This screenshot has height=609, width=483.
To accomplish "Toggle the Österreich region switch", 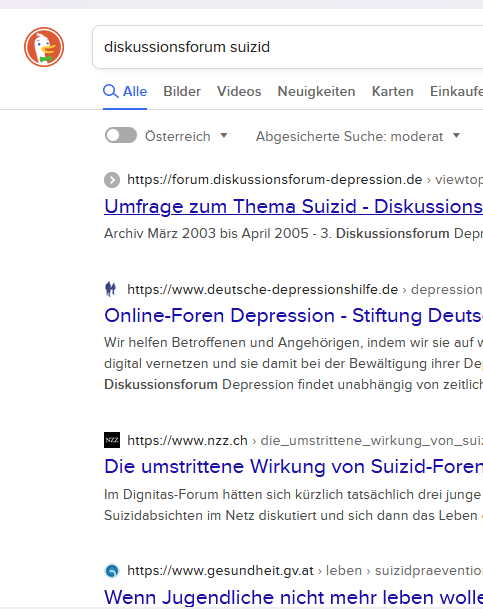I will coord(121,136).
